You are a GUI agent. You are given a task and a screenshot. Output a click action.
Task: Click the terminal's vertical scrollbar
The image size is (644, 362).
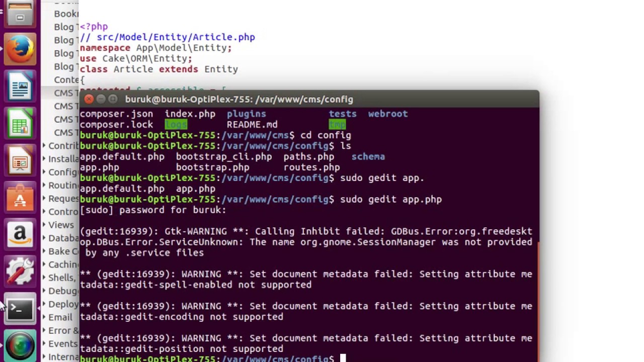click(x=537, y=302)
